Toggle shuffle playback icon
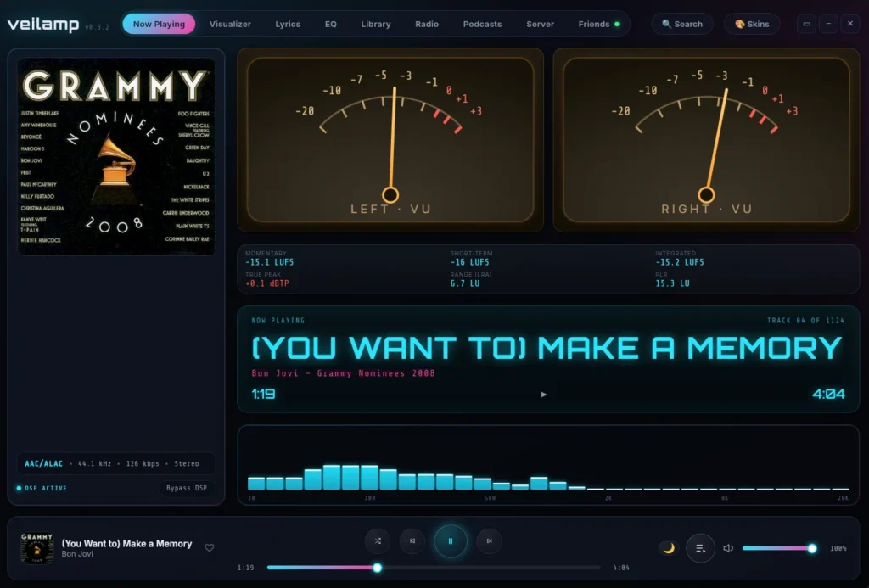This screenshot has width=869, height=588. tap(378, 540)
